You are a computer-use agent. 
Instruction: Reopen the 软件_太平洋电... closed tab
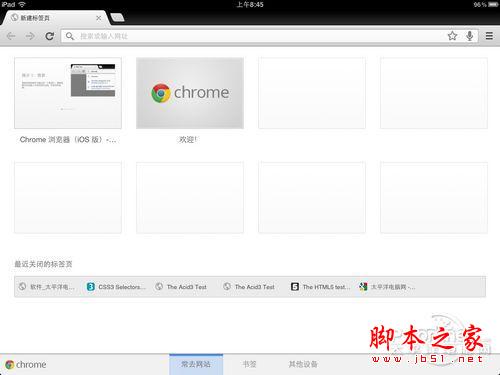pos(47,287)
